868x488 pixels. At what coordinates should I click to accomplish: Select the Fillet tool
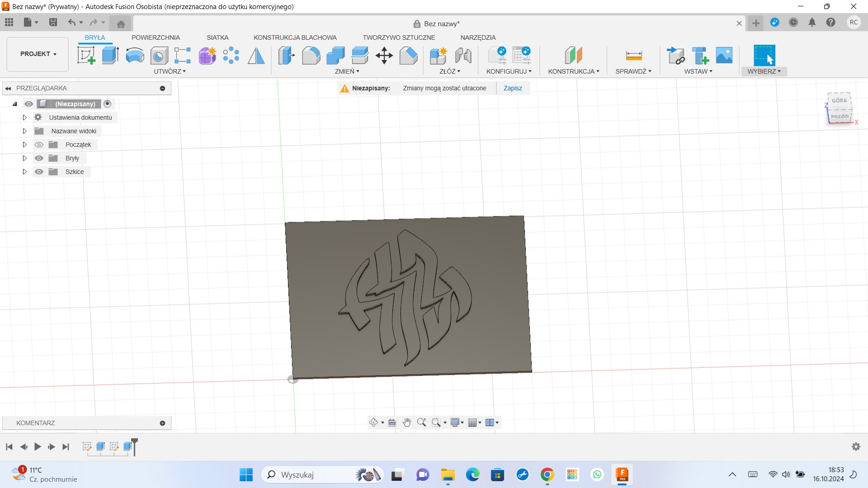[311, 56]
